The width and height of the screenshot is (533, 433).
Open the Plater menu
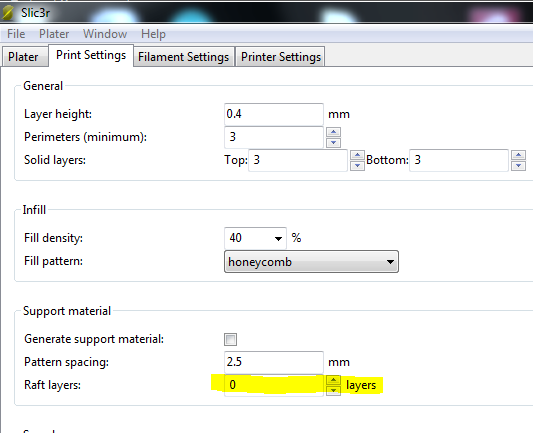point(54,34)
